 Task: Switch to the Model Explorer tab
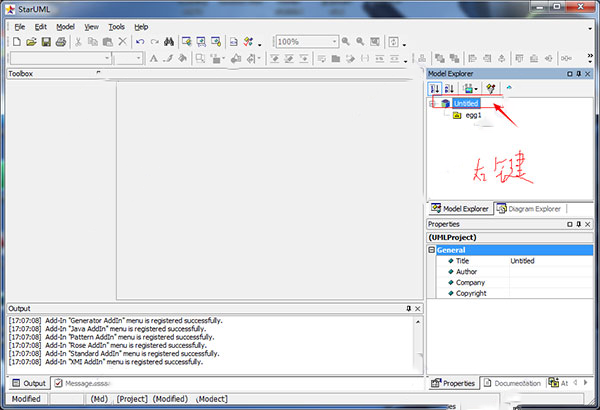[x=460, y=209]
